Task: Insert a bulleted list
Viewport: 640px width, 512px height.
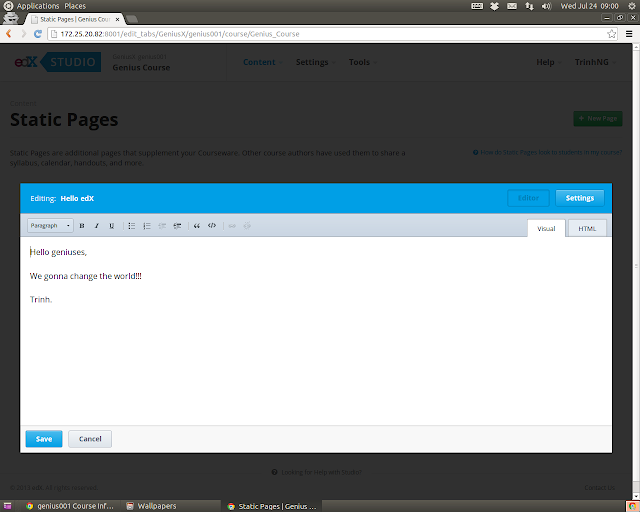Action: pos(132,226)
